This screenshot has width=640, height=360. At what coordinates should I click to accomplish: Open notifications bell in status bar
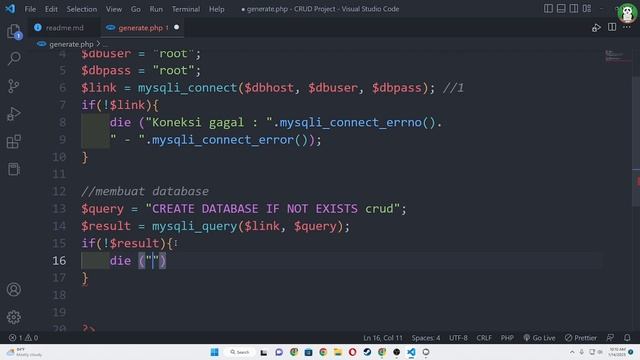tap(627, 338)
